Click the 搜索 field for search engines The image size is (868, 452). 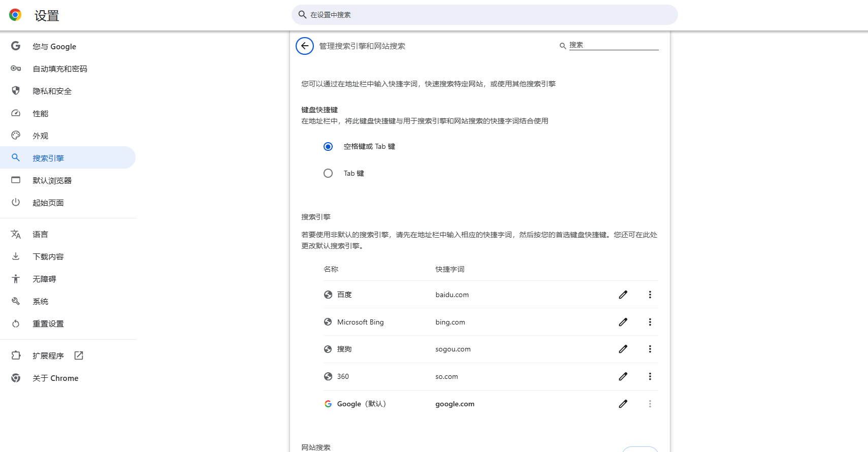coord(614,45)
